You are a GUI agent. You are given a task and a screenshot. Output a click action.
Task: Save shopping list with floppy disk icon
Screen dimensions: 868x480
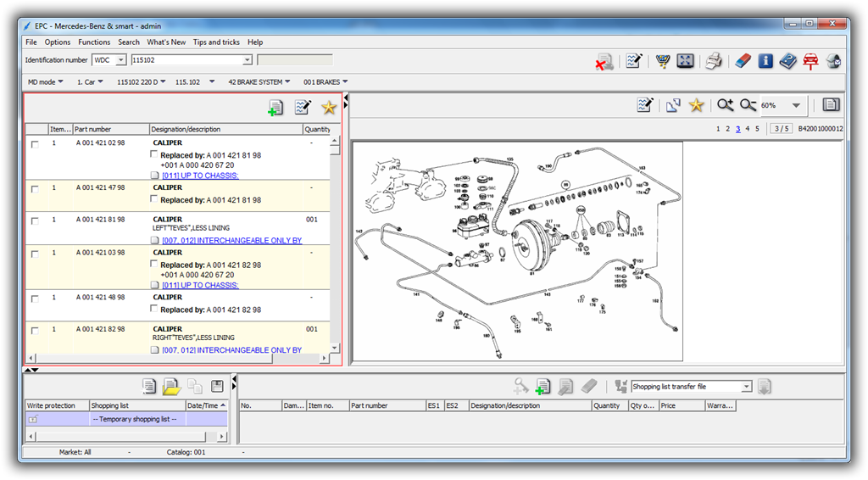218,386
